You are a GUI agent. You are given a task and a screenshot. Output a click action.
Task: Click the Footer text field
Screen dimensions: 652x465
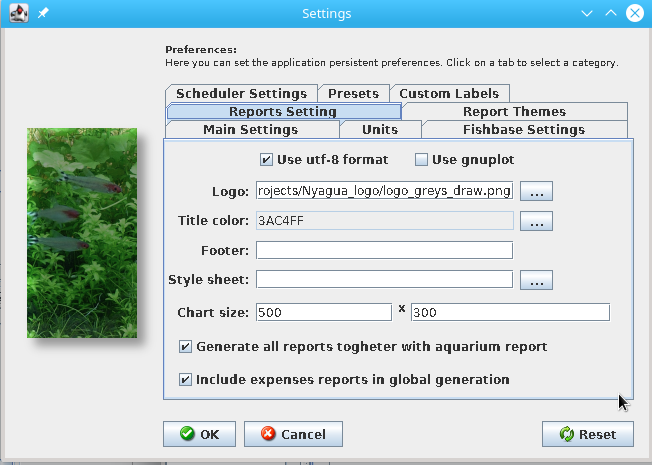click(x=384, y=250)
